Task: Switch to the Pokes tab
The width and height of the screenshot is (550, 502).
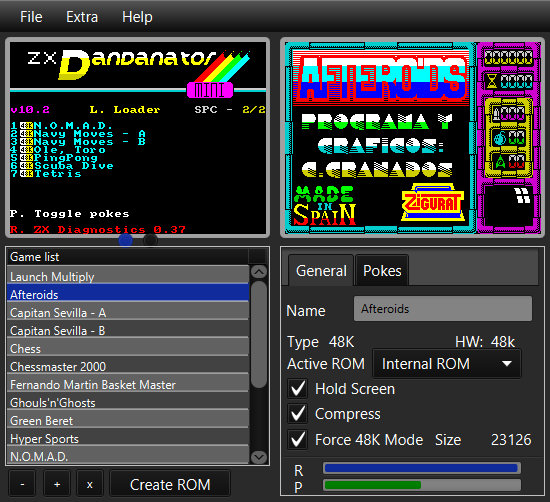Action: [382, 270]
